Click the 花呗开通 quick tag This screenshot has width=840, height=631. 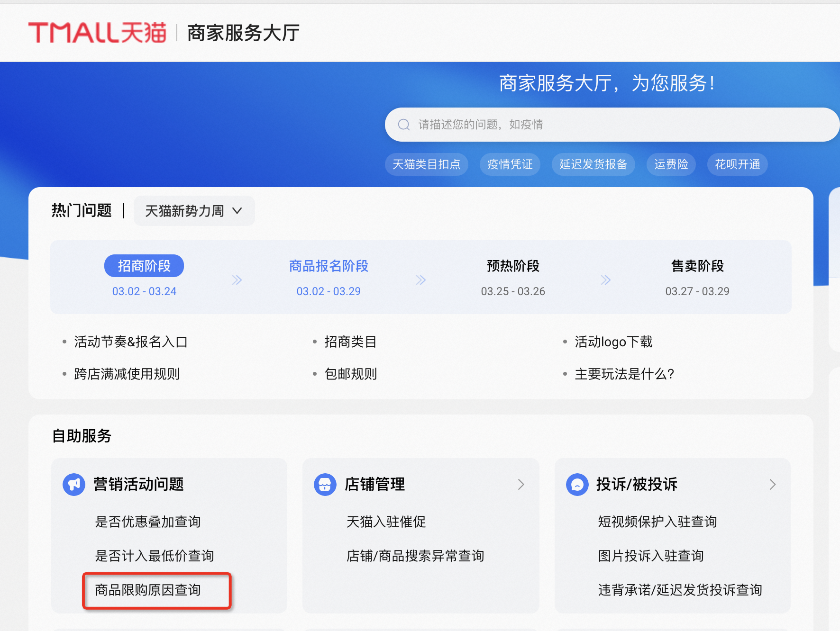pyautogui.click(x=738, y=164)
